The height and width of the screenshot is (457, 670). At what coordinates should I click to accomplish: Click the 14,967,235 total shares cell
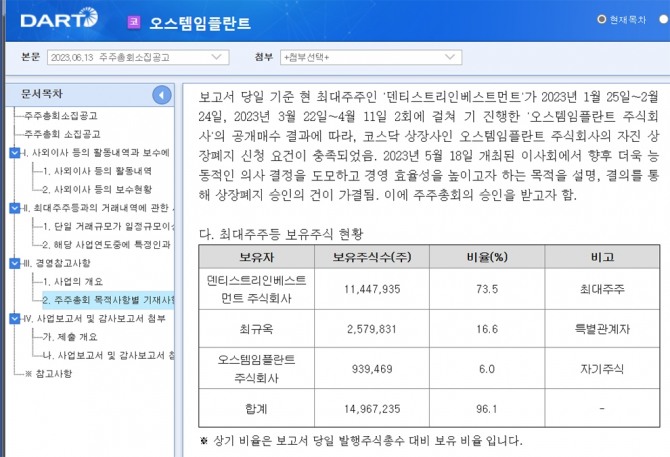tap(372, 409)
